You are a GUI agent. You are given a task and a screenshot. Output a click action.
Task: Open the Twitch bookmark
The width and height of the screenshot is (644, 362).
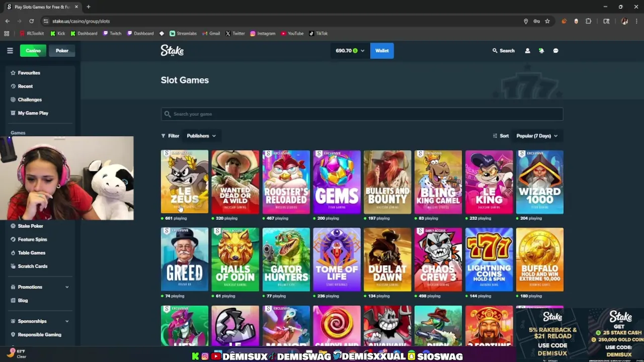[112, 34]
